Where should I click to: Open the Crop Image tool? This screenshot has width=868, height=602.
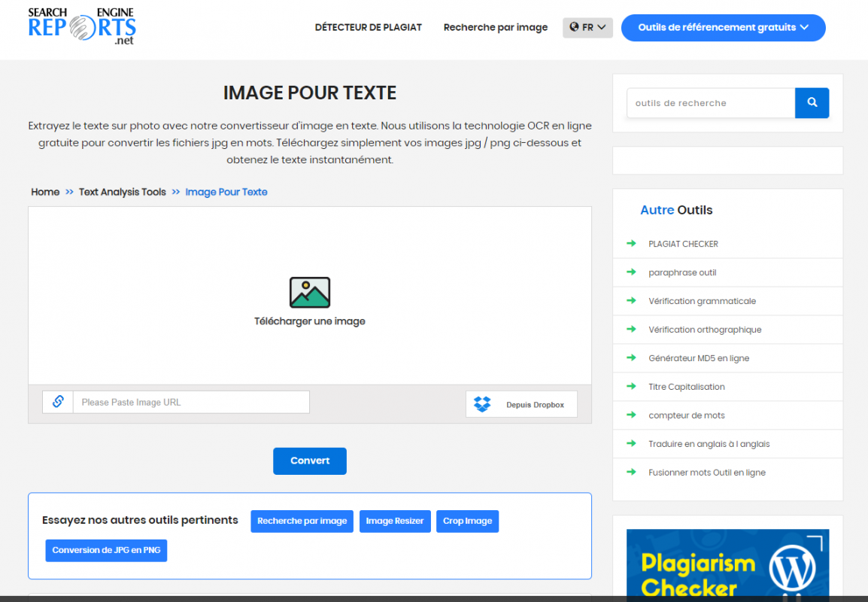[x=467, y=521]
